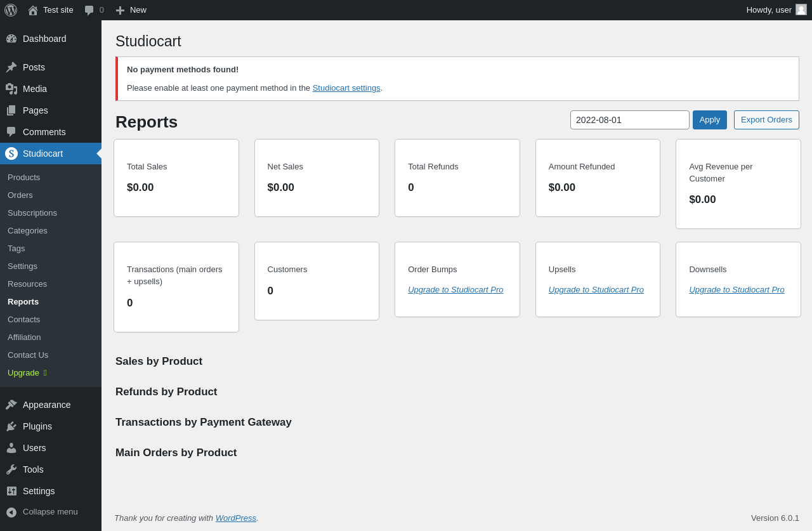Open Studiocart Orders submenu
This screenshot has width=812, height=531.
click(x=20, y=195)
